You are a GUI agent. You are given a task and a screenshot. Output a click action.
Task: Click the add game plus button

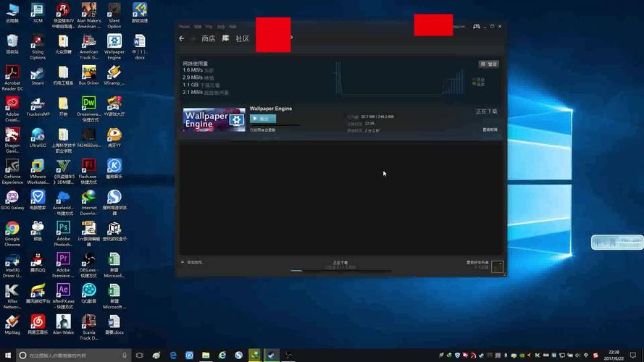(183, 262)
